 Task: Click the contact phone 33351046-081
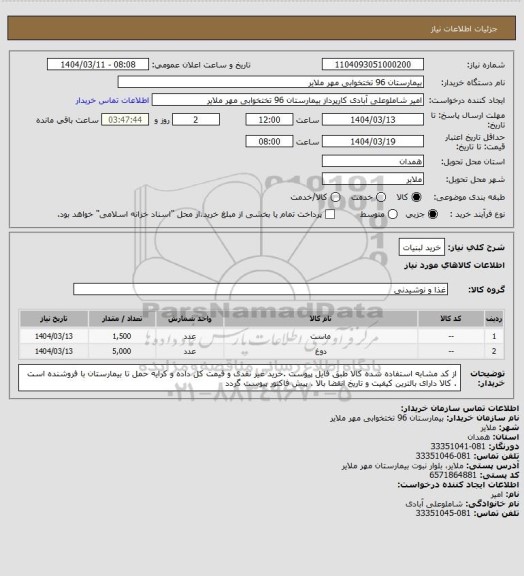tap(443, 456)
